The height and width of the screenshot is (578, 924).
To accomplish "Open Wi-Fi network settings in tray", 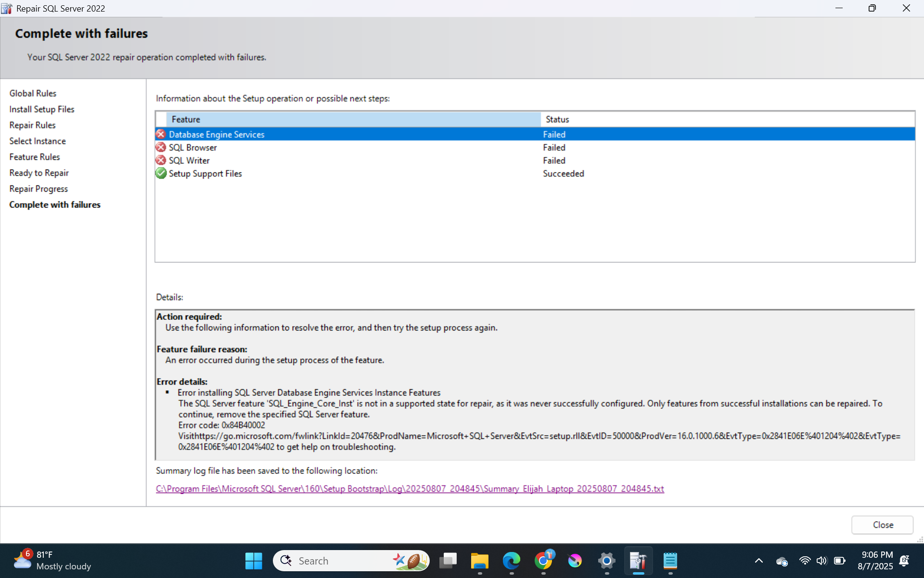I will pos(805,561).
